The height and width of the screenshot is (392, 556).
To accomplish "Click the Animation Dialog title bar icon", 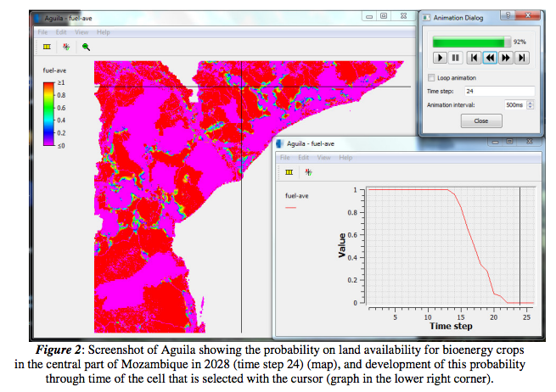I will click(427, 18).
